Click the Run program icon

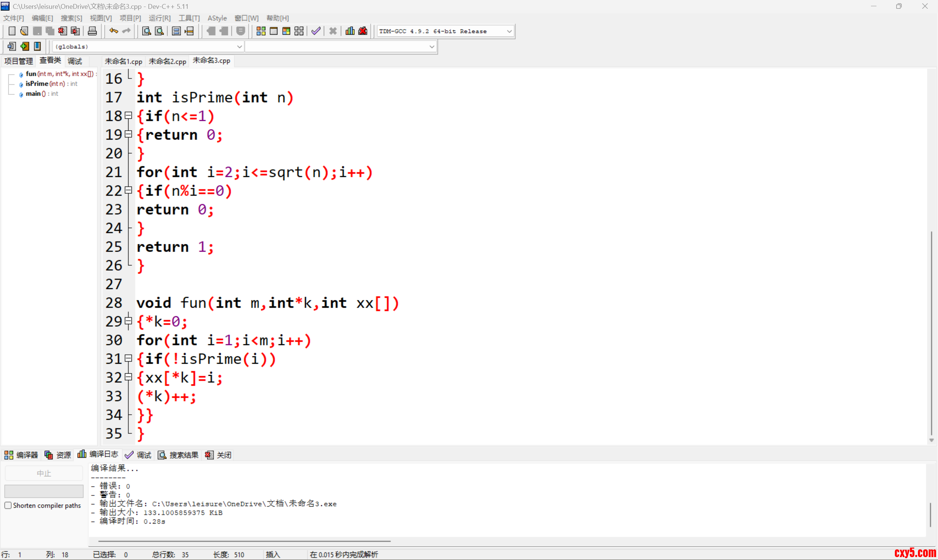coord(274,31)
